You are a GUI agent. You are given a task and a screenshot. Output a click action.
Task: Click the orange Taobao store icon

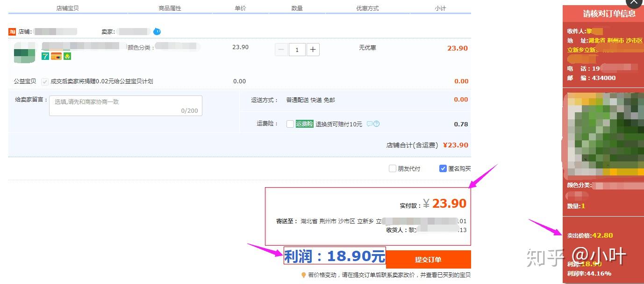pos(12,31)
